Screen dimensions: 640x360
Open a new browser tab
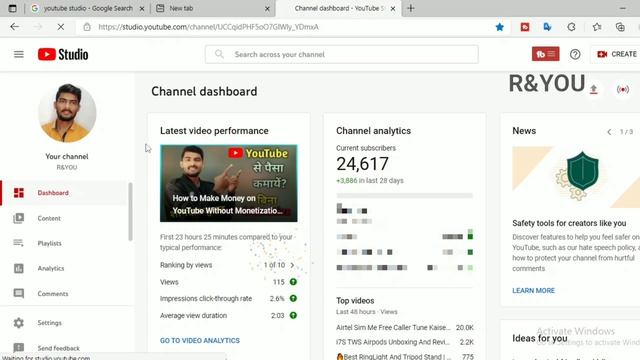point(411,8)
